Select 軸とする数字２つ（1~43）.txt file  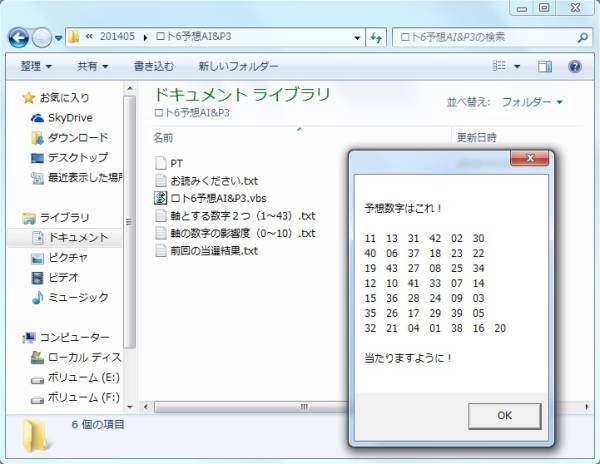tap(235, 216)
